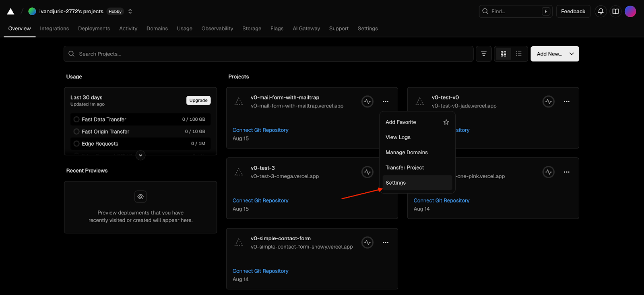The width and height of the screenshot is (644, 295).
Task: Select Settings in the context menu
Action: point(396,183)
